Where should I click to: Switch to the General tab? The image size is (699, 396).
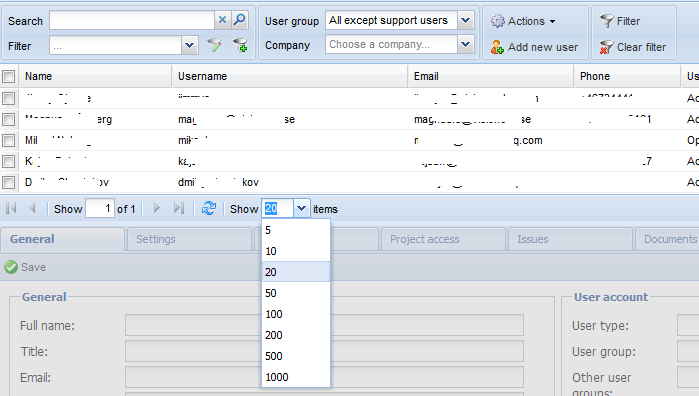click(62, 239)
